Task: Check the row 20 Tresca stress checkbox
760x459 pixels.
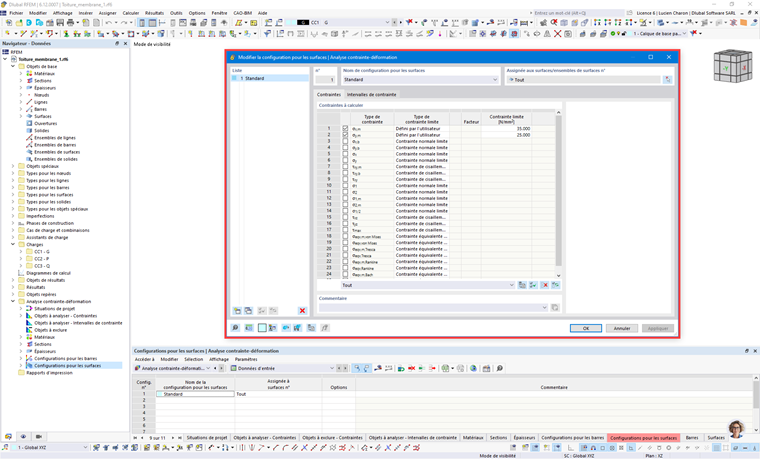Action: pyautogui.click(x=345, y=249)
